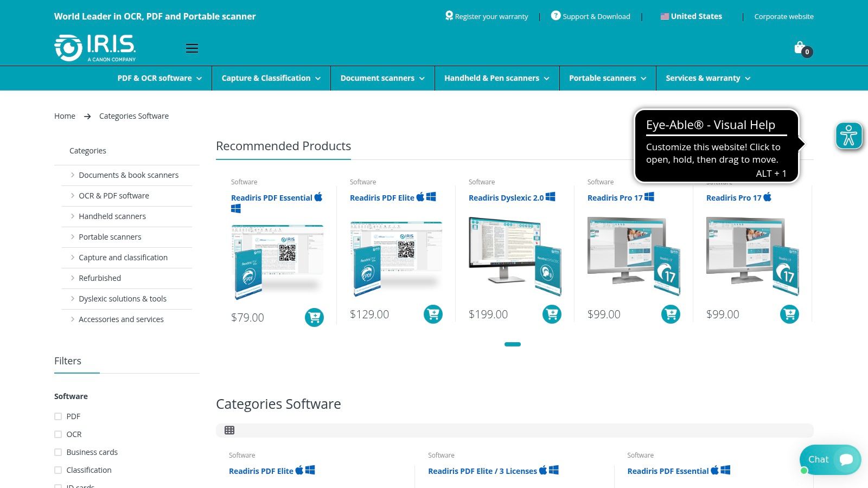Screen dimensions: 868x488
Task: Open the Chat button
Action: pyautogui.click(x=829, y=460)
